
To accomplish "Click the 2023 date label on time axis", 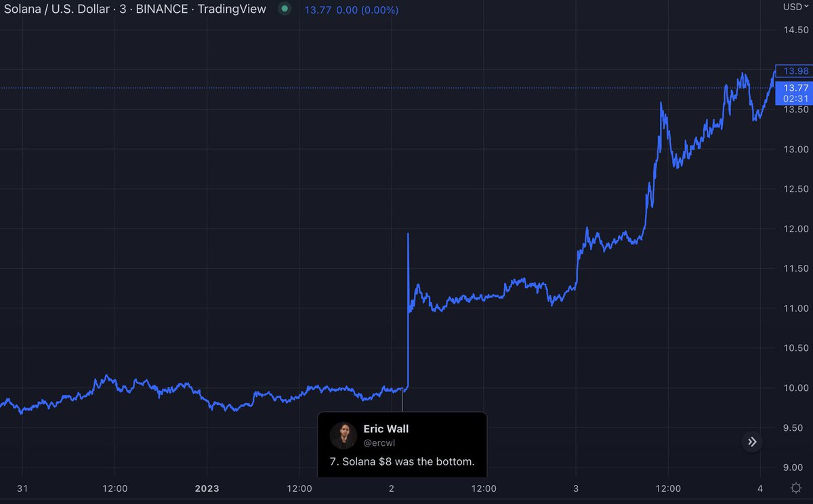I will pos(207,488).
